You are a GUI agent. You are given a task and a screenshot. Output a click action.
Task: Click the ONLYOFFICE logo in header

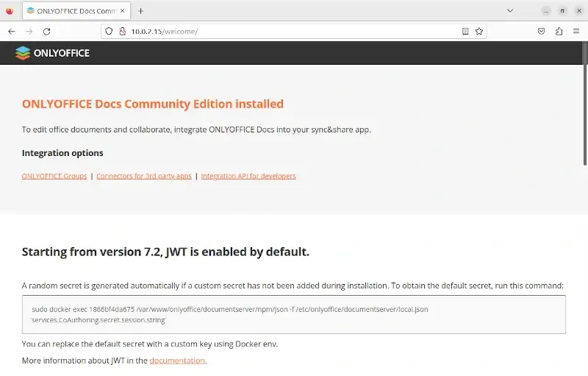(52, 53)
